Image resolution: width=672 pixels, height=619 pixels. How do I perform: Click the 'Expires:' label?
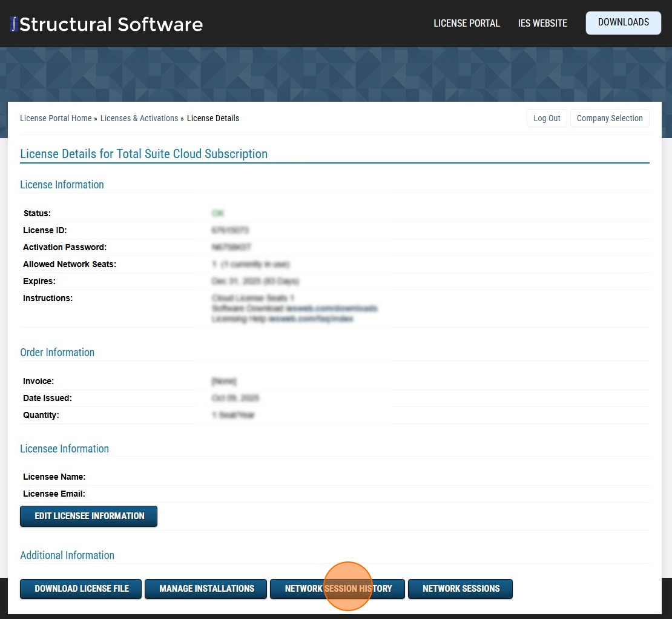[x=39, y=281]
